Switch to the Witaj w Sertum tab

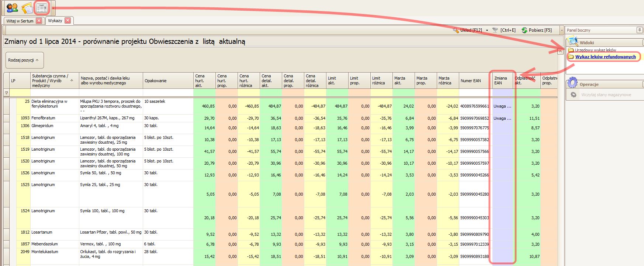pyautogui.click(x=20, y=21)
